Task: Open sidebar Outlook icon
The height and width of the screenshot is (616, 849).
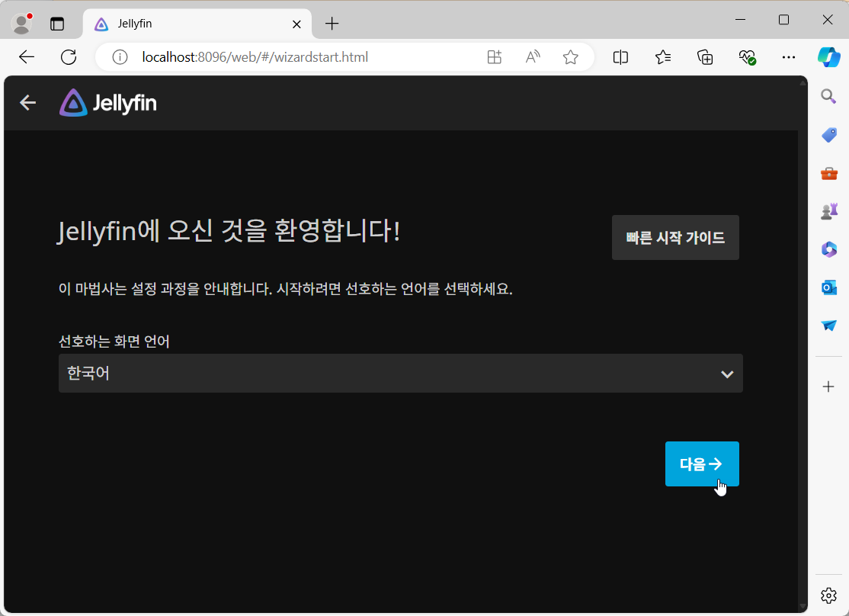Action: (828, 287)
